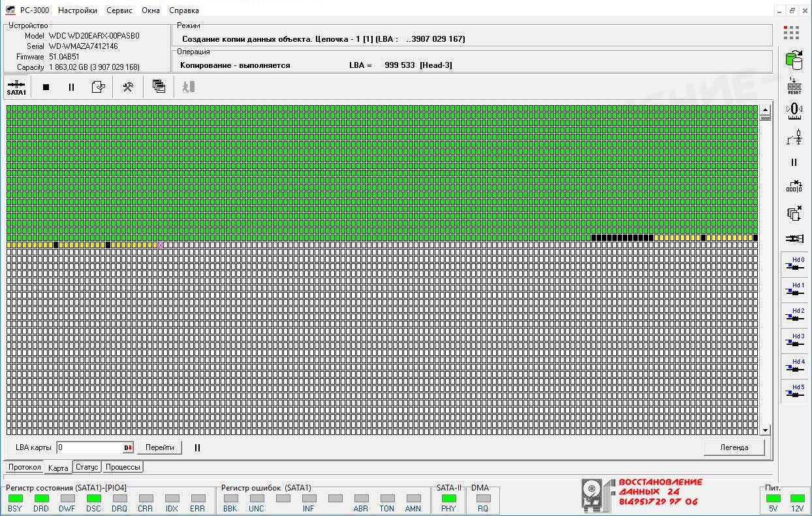Open the Справка menu
The height and width of the screenshot is (516, 812).
pos(184,10)
